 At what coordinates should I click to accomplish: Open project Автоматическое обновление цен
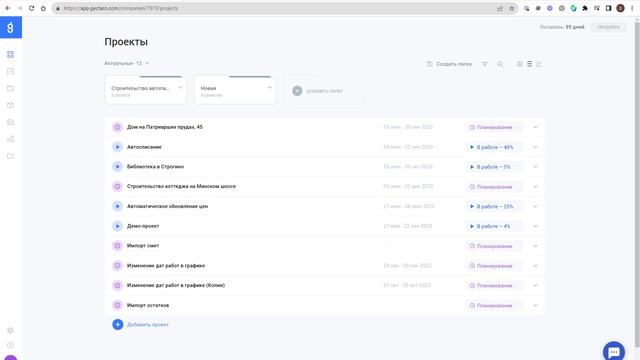pos(167,206)
